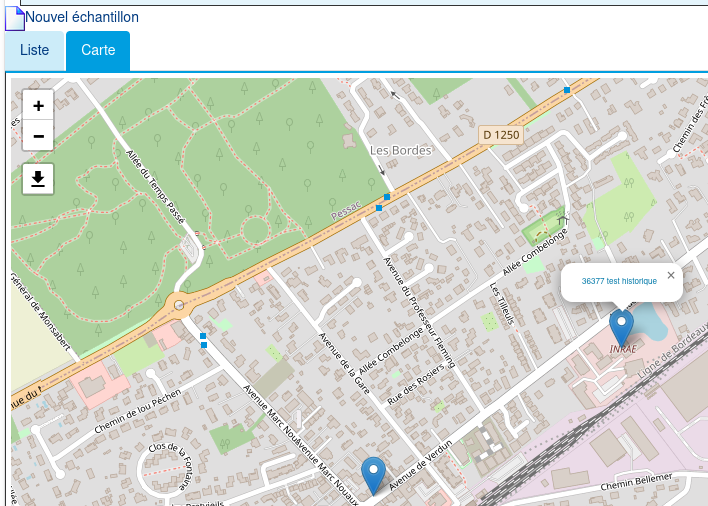Click the D 1250 road label
Viewport: 708px width, 506px height.
(x=501, y=135)
